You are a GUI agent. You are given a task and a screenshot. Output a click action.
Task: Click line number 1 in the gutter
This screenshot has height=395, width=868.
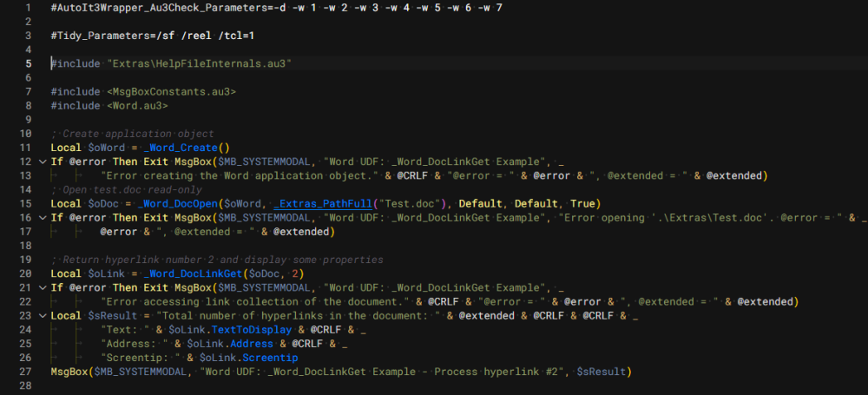tap(29, 9)
